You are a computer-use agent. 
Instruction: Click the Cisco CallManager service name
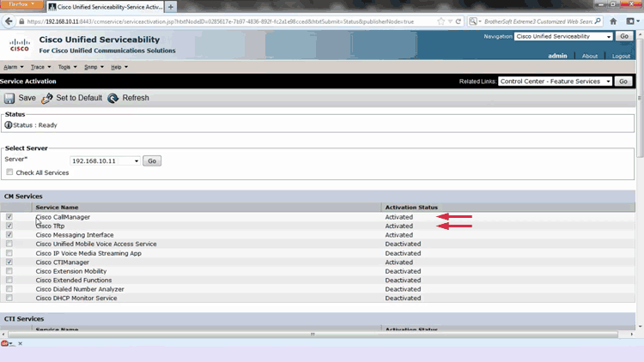(x=63, y=217)
